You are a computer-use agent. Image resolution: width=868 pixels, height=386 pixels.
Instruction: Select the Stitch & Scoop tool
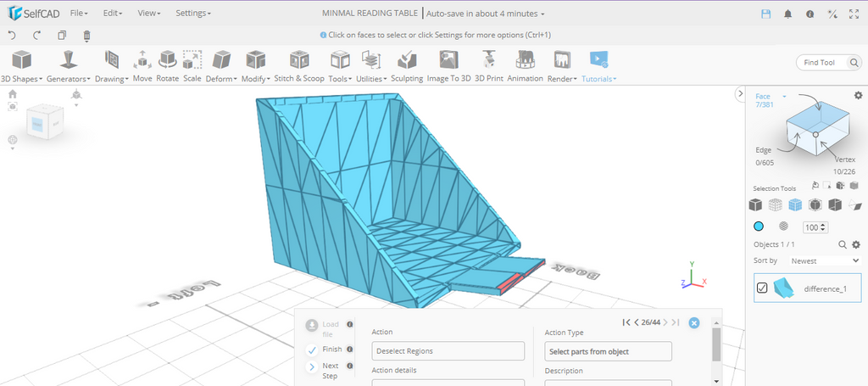[299, 66]
